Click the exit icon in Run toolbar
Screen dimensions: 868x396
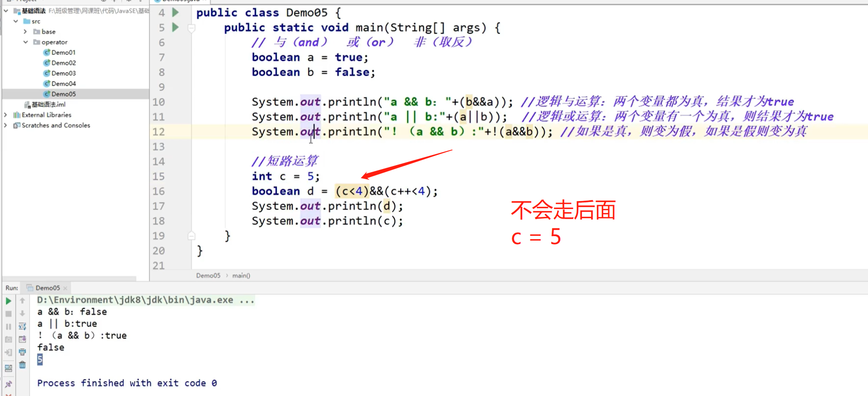[x=8, y=352]
